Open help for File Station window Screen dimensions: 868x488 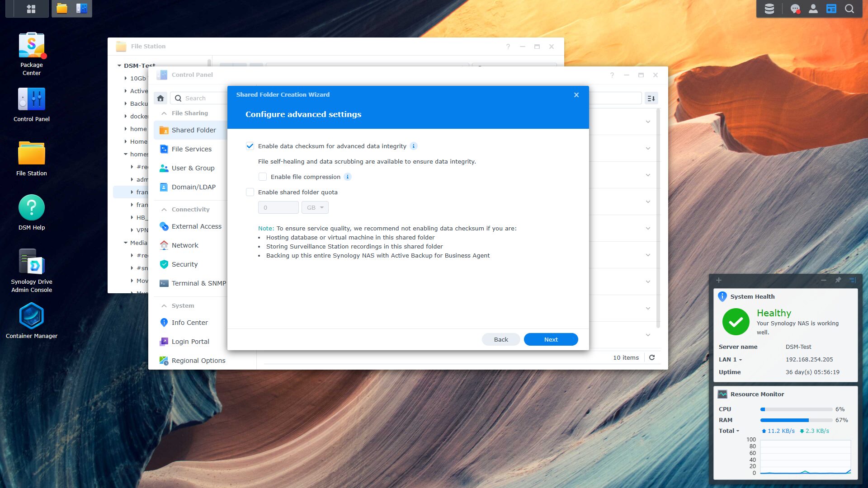point(508,47)
